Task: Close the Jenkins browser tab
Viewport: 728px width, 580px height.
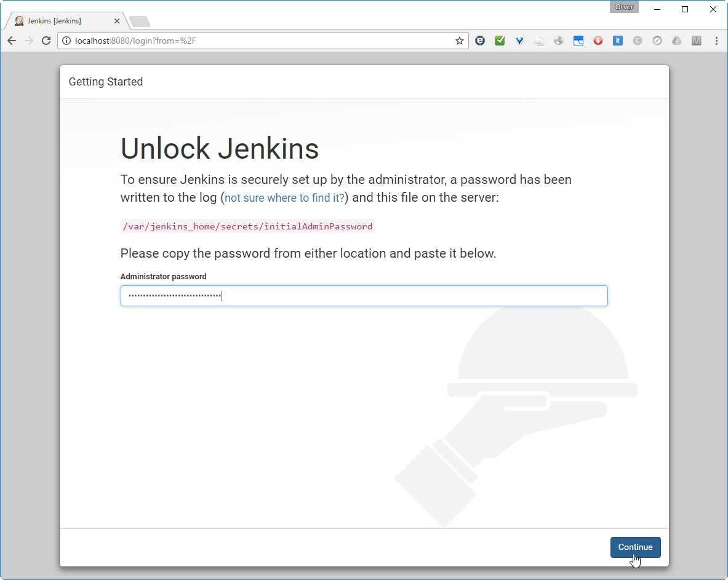Action: (117, 21)
